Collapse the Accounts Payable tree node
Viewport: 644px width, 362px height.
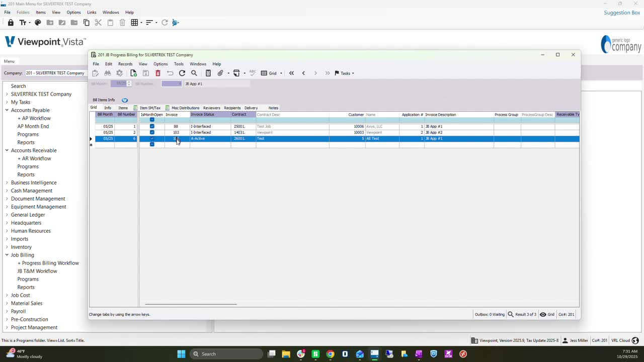click(7, 110)
